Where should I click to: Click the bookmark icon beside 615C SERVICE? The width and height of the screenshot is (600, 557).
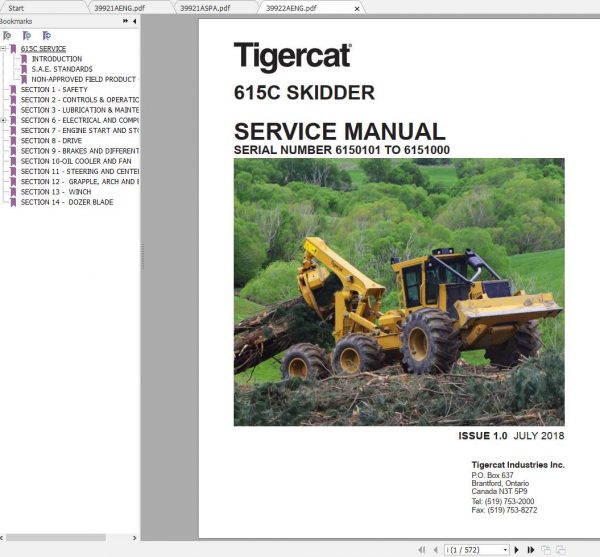pyautogui.click(x=13, y=49)
